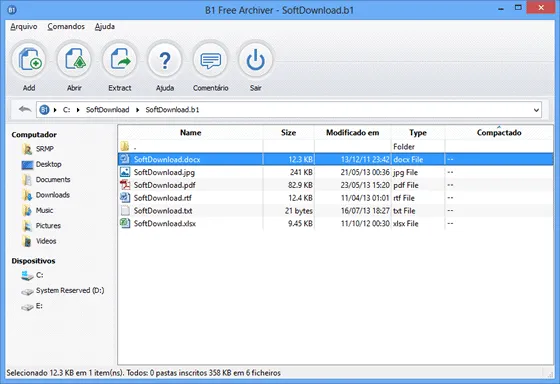
Task: Open Documents in the sidebar
Action: pyautogui.click(x=46, y=180)
